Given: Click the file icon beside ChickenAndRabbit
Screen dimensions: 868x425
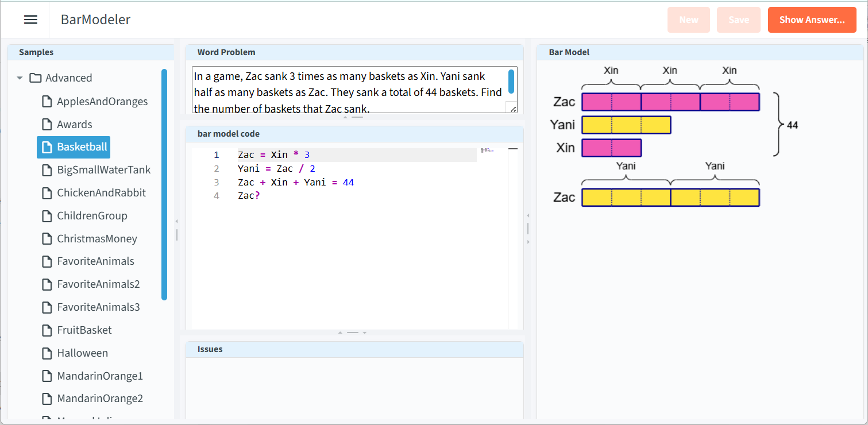Looking at the screenshot, I should [47, 193].
